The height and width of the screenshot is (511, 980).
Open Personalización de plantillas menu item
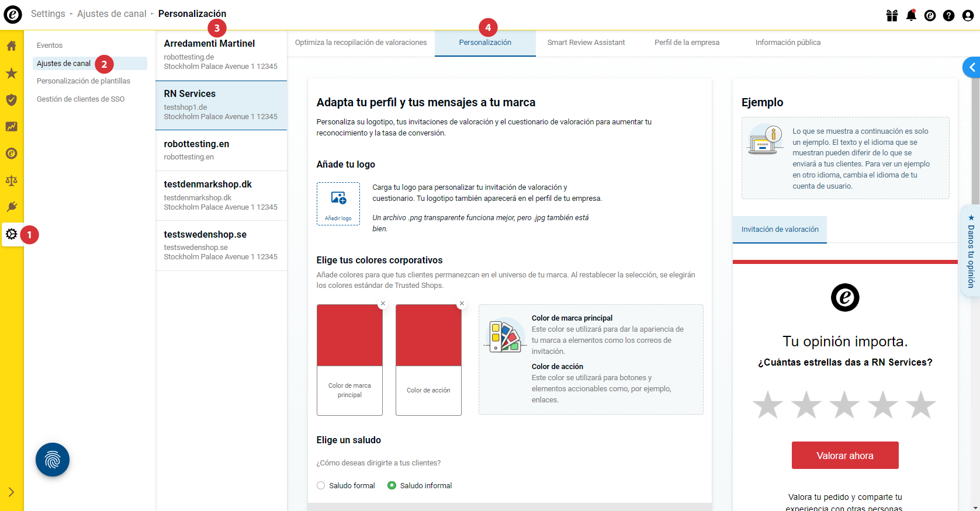pyautogui.click(x=84, y=81)
